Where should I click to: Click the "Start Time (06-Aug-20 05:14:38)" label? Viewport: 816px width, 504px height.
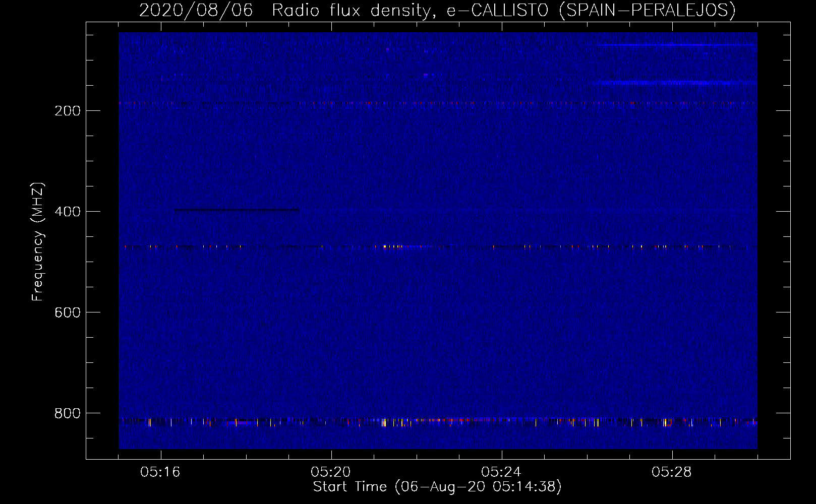[x=437, y=487]
